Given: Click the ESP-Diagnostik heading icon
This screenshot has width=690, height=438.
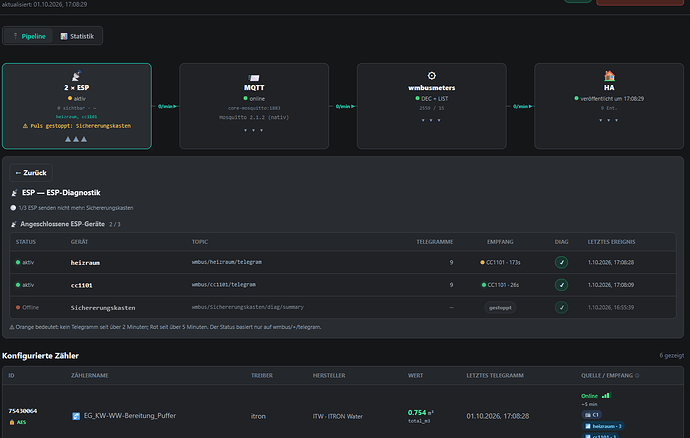Looking at the screenshot, I should (15, 193).
